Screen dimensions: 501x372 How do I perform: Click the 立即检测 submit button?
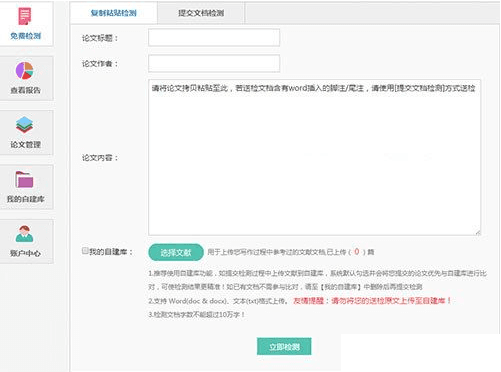coord(284,347)
